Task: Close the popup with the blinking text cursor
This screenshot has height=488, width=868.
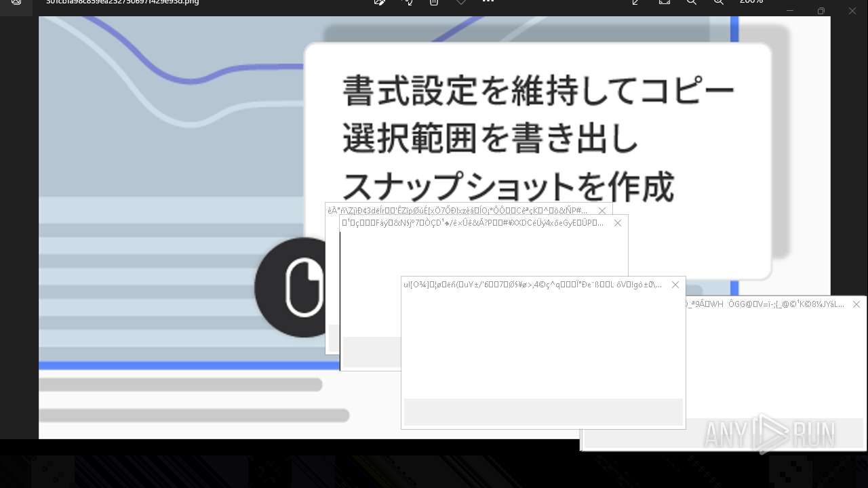Action: pyautogui.click(x=617, y=223)
